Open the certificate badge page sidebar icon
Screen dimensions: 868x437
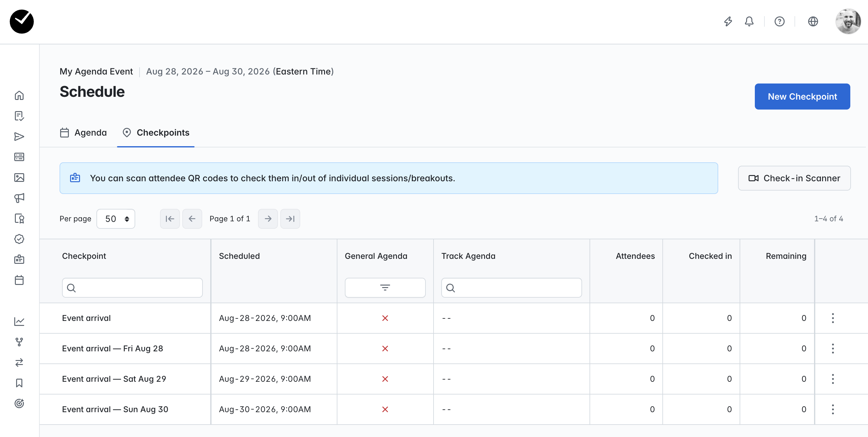[x=19, y=218]
